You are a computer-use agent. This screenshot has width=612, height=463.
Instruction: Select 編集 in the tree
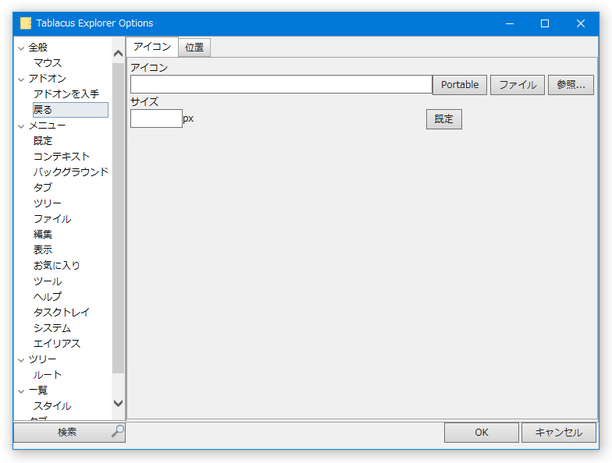(x=43, y=235)
